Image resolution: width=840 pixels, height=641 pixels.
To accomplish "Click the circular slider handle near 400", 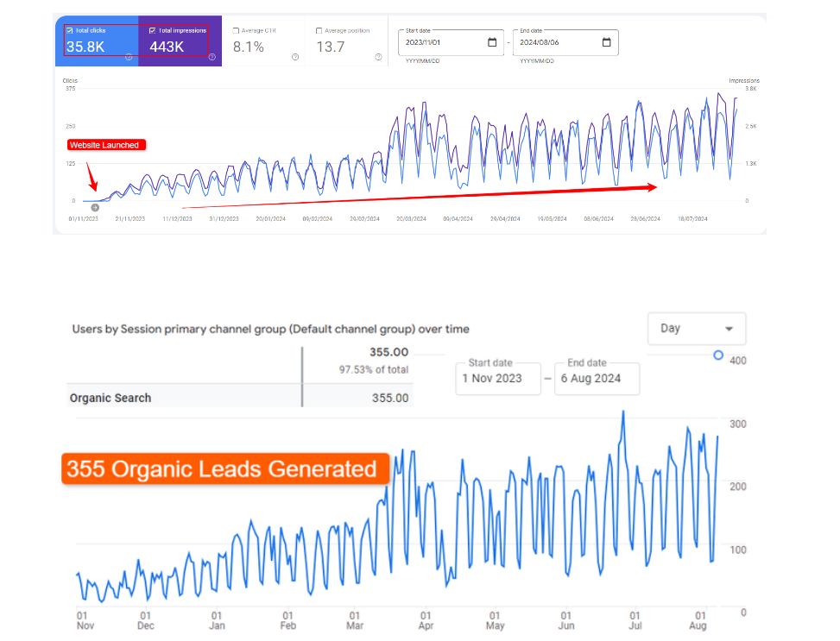I will point(718,355).
